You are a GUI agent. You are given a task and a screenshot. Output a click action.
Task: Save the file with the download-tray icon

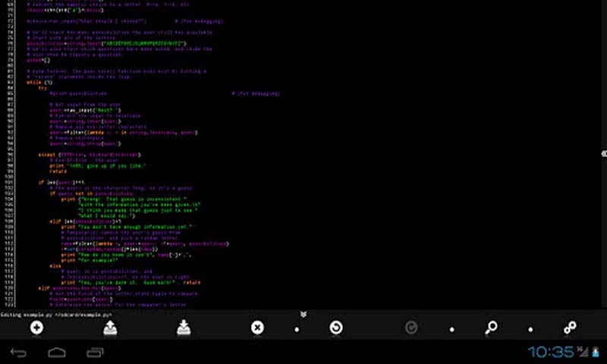(x=184, y=328)
